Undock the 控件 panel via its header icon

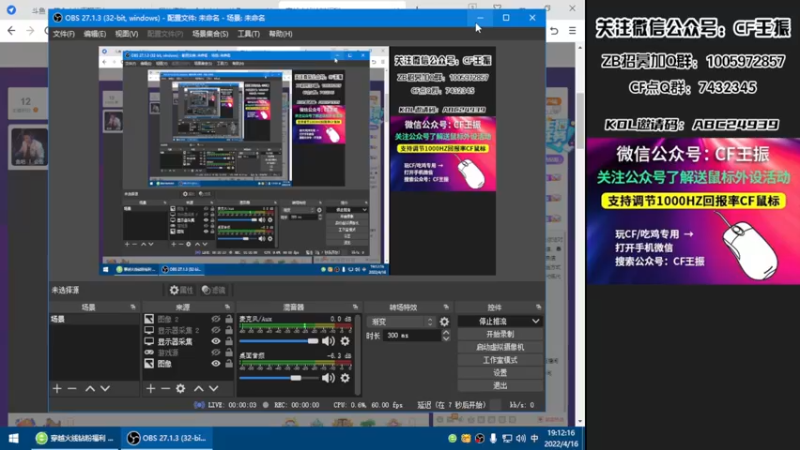coord(539,307)
